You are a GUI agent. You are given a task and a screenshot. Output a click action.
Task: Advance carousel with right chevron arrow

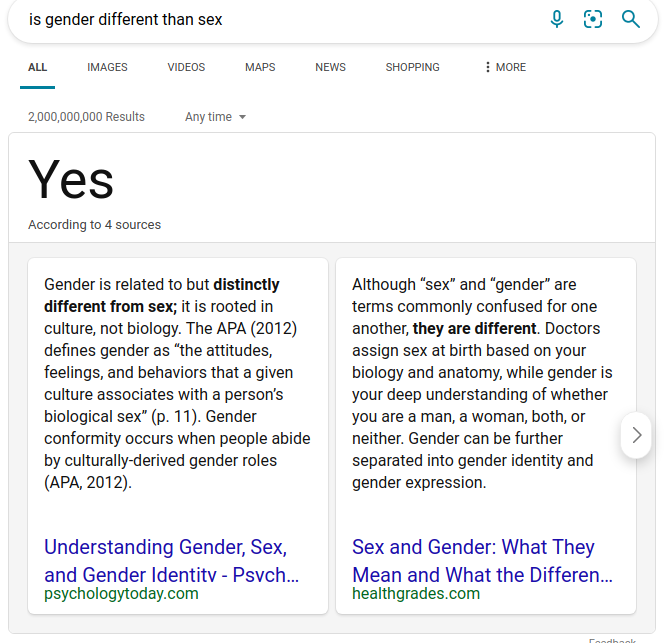click(636, 435)
